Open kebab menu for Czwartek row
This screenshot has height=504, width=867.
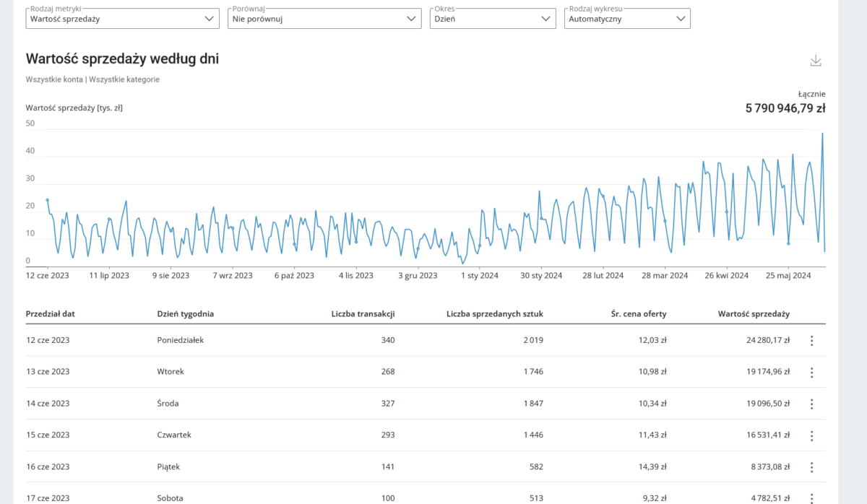[811, 436]
